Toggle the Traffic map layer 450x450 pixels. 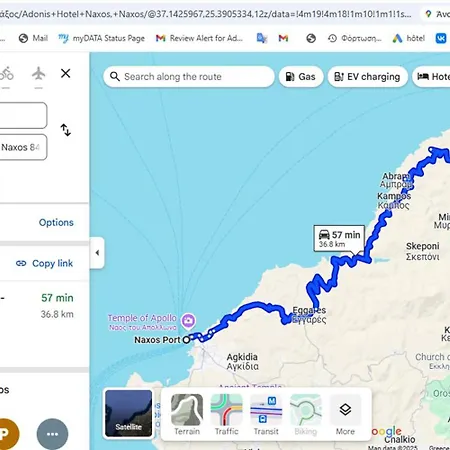pyautogui.click(x=226, y=414)
